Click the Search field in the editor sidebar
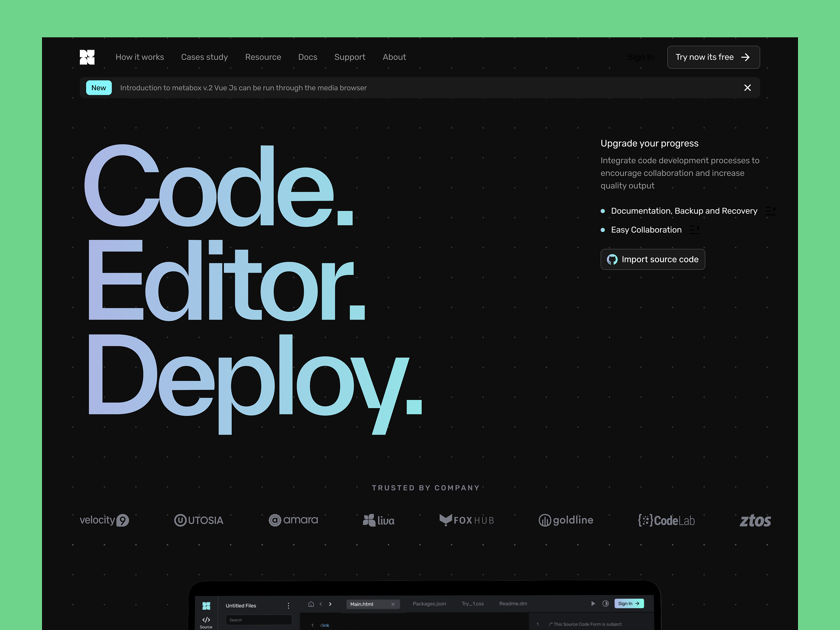Image resolution: width=840 pixels, height=630 pixels. [259, 620]
